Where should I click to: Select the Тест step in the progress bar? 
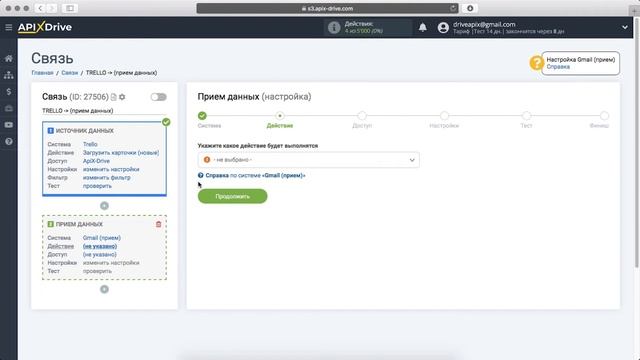tap(527, 116)
